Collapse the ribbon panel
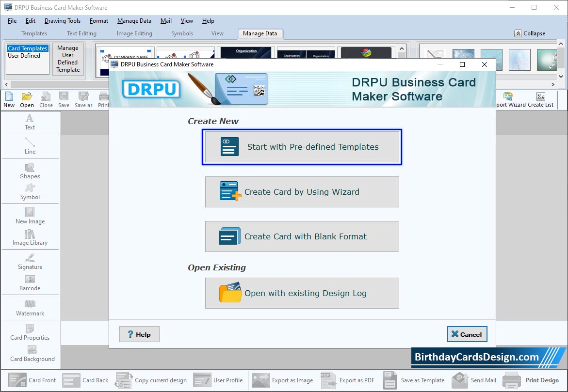 click(530, 33)
